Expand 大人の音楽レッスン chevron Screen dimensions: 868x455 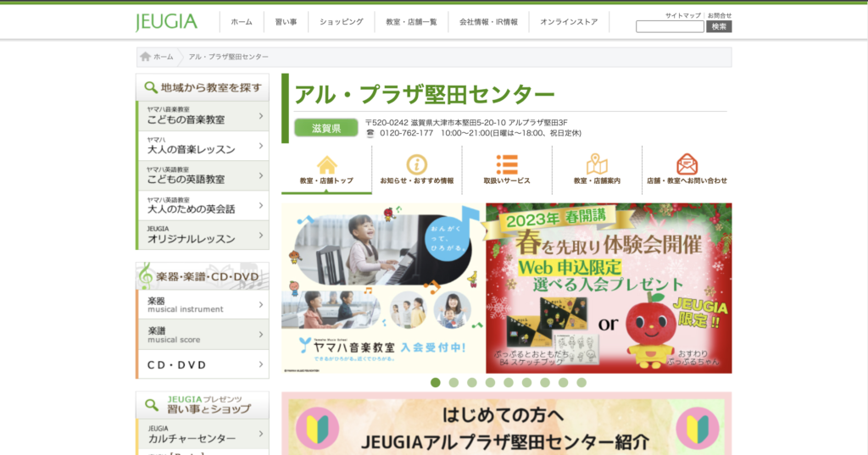[261, 146]
